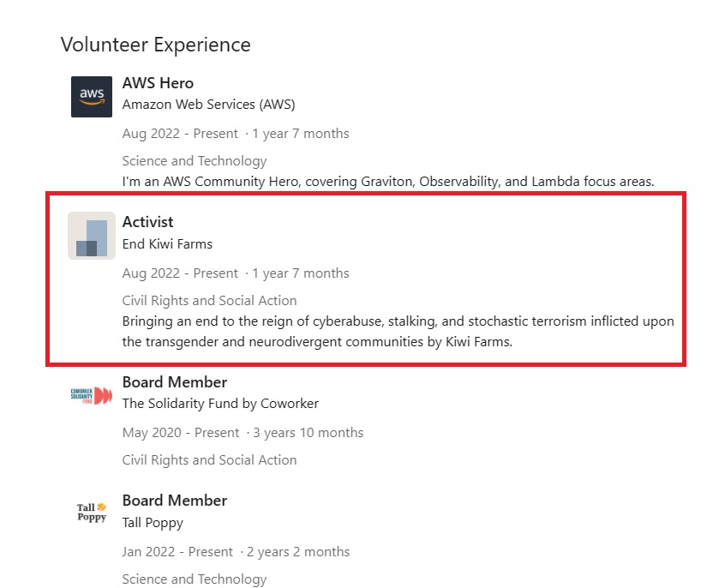Open Tall Poppy Board Member title

coord(174,501)
